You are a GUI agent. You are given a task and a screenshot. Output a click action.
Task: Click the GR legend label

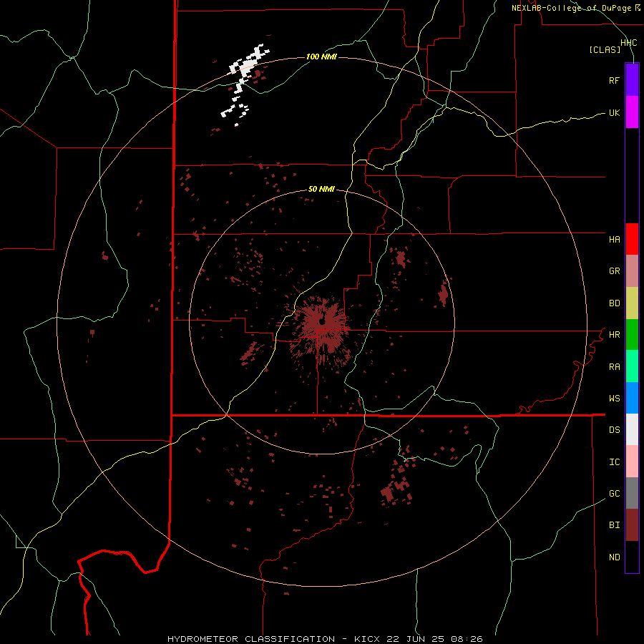(614, 271)
